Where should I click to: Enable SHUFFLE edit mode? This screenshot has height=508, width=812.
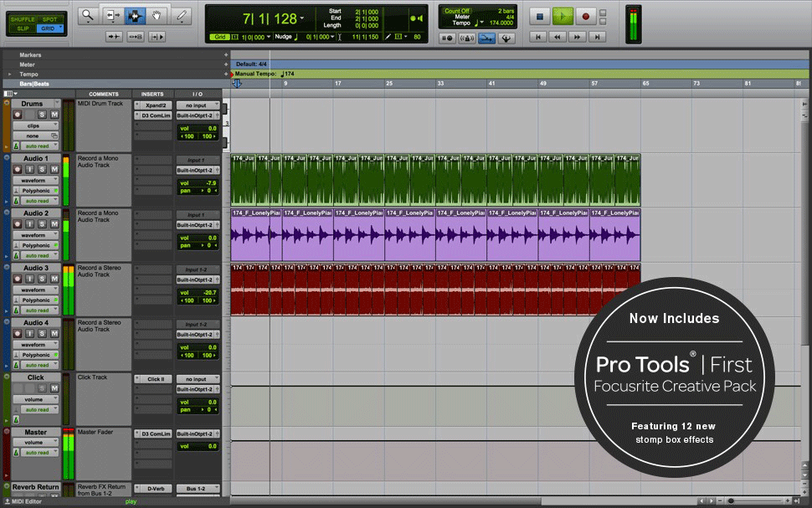pyautogui.click(x=23, y=19)
